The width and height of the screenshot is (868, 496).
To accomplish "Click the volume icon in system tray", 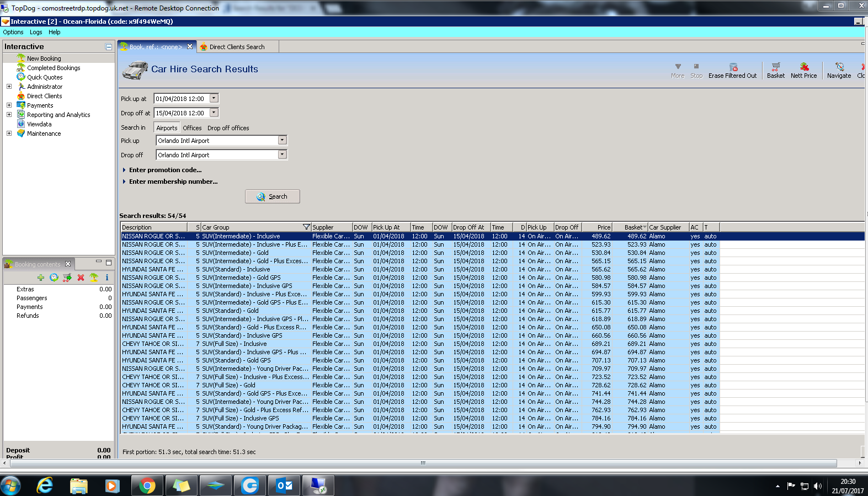I will point(817,486).
